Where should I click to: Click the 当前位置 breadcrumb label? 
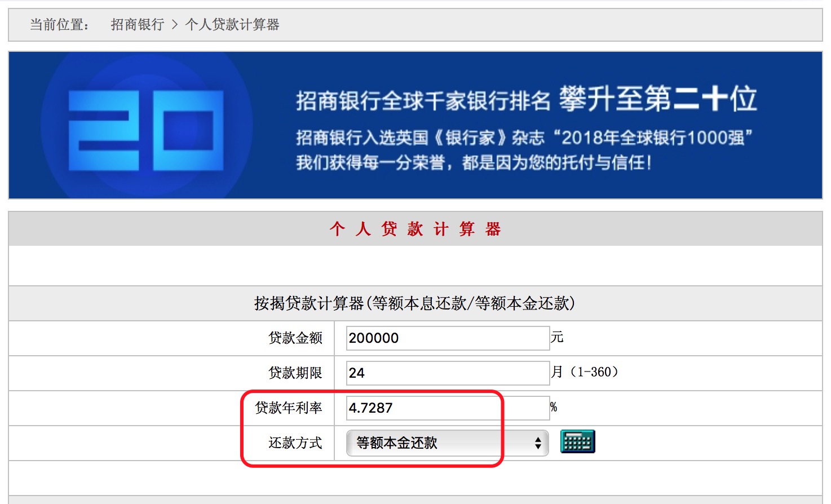click(x=59, y=25)
